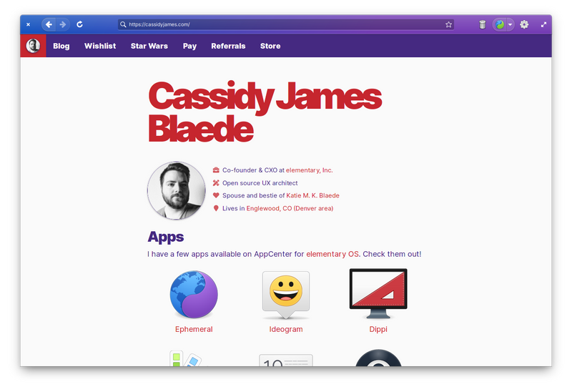Click the trash can erase icon
Screen dimensions: 572x392
pyautogui.click(x=482, y=24)
